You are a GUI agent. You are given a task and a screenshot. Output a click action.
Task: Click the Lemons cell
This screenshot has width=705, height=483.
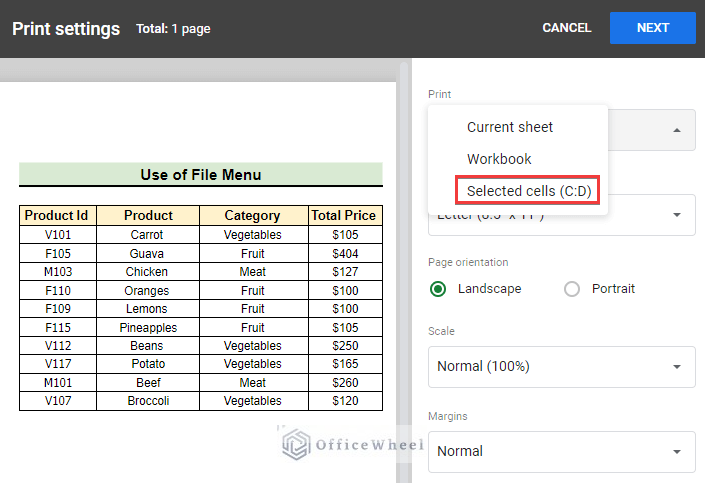pos(148,309)
